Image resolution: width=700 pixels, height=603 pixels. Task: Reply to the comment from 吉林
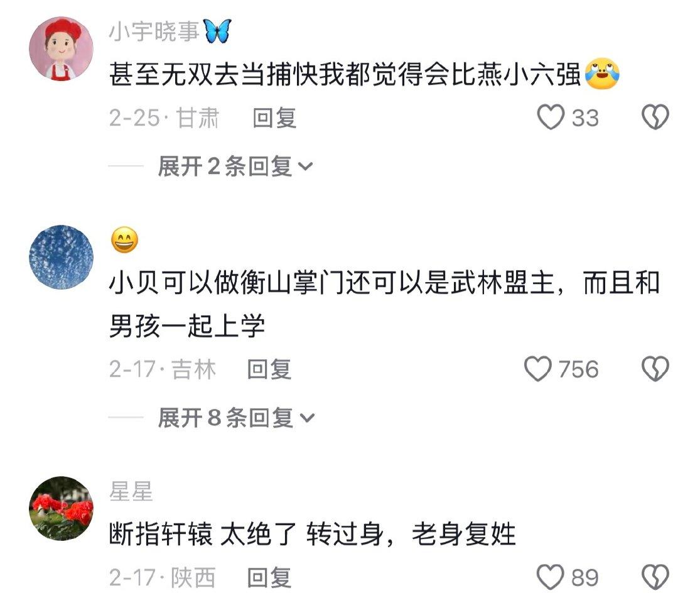point(269,369)
